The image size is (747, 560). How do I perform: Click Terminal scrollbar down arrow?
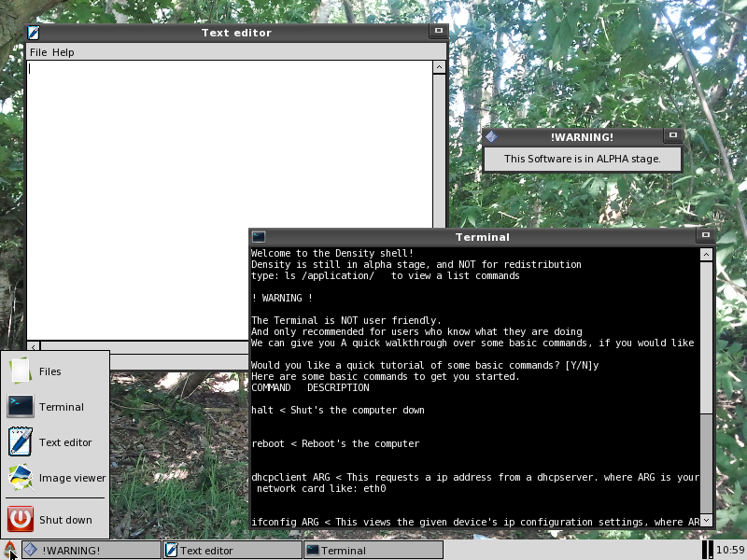pyautogui.click(x=706, y=521)
